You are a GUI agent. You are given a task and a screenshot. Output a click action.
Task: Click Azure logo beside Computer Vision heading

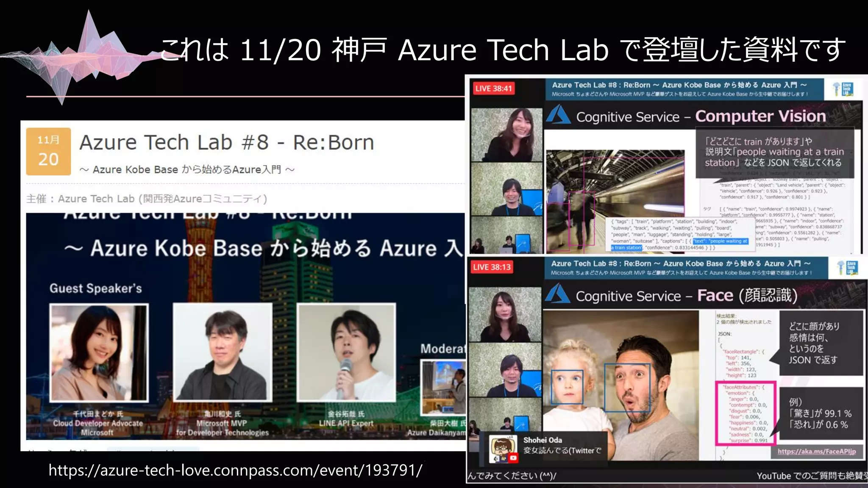[x=559, y=115]
